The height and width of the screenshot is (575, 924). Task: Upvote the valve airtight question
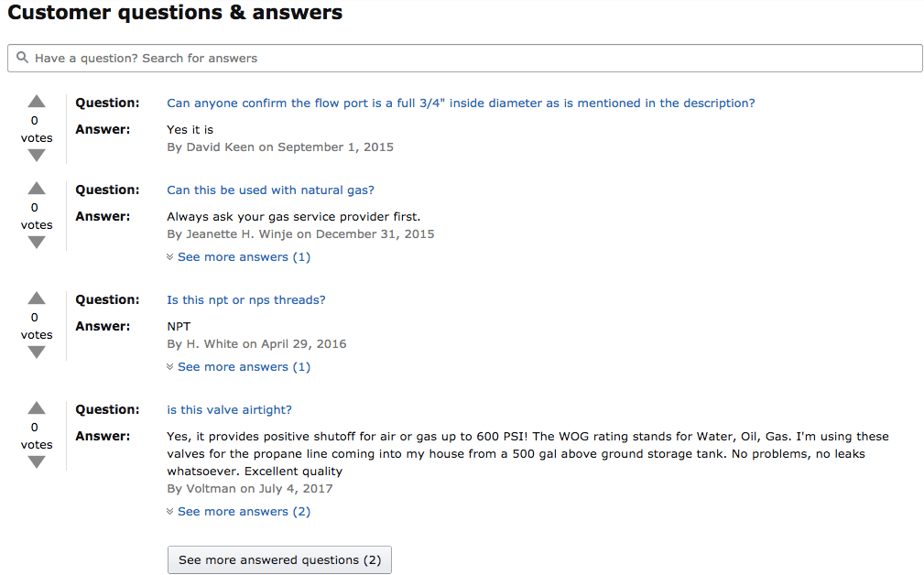click(37, 408)
